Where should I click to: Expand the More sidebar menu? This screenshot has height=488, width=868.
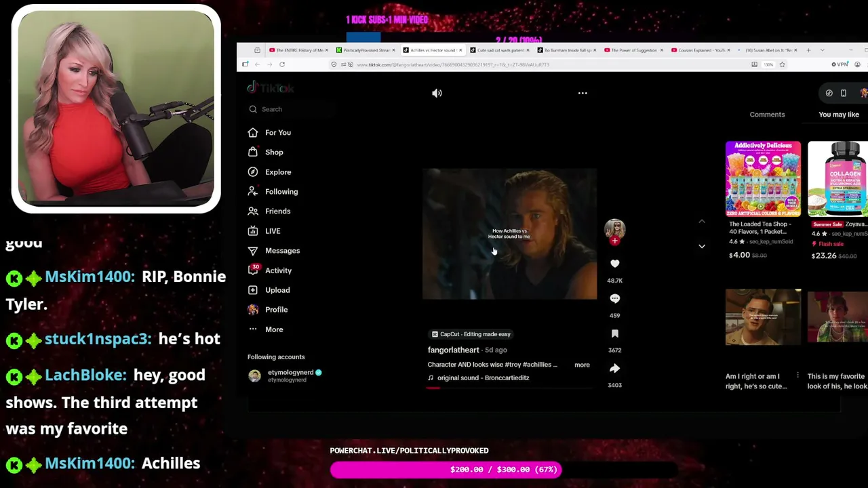point(265,329)
